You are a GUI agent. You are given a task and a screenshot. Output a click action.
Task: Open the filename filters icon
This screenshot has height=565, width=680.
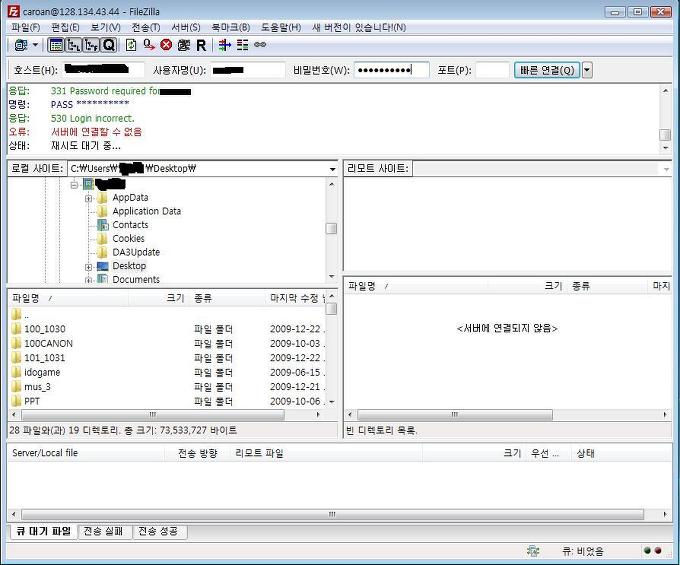click(x=225, y=45)
